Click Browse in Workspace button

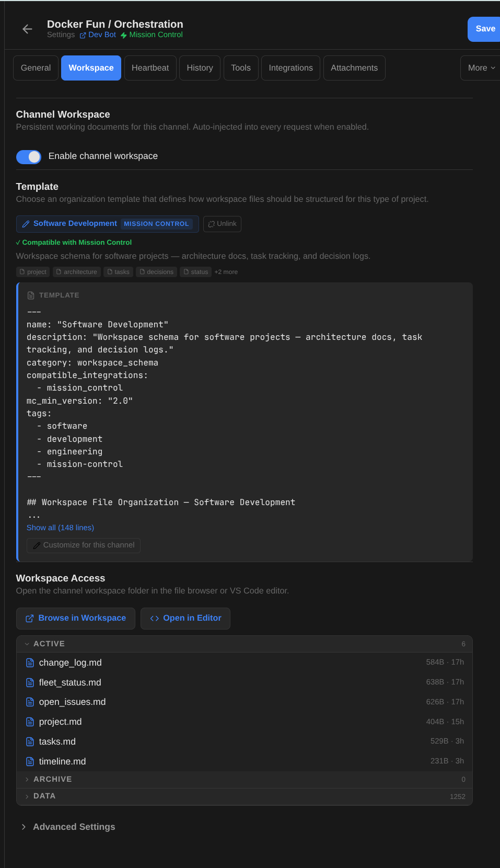point(76,618)
